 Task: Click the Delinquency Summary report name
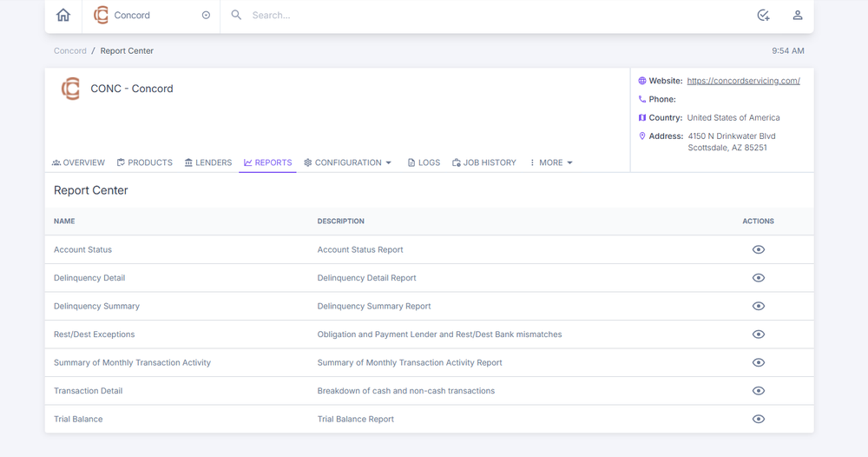point(96,306)
